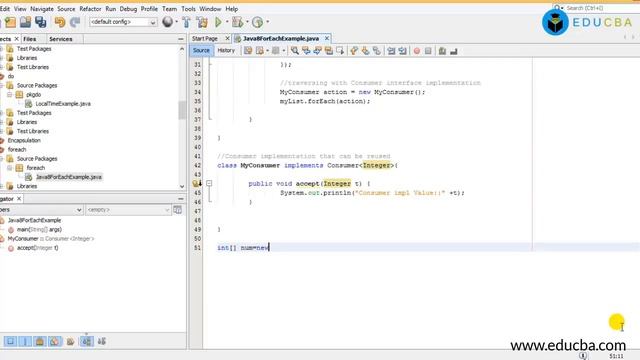Screen dimensions: 640x360
Task: Click the Open Project toolbar icon
Action: point(25,22)
